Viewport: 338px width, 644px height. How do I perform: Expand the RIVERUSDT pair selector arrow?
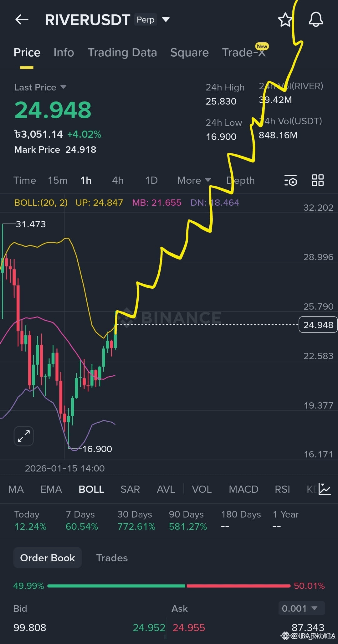click(166, 20)
